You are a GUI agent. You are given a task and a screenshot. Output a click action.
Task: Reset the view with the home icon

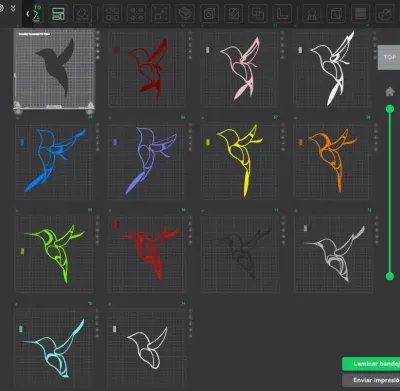[390, 91]
